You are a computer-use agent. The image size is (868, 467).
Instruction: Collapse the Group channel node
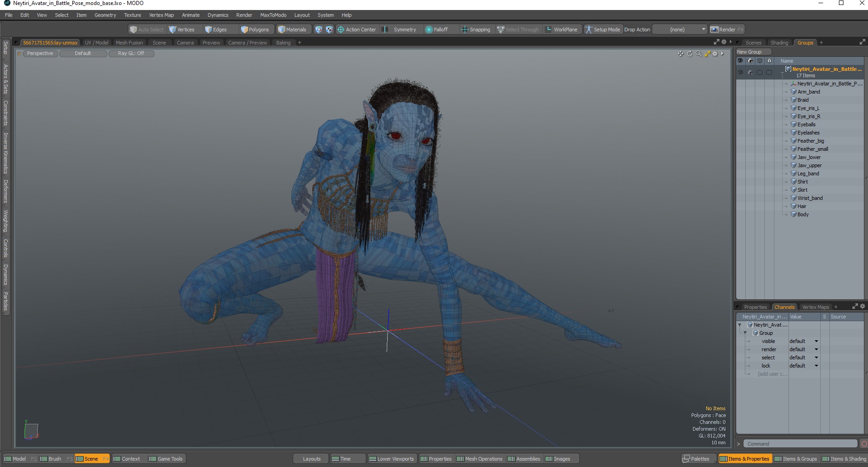point(745,333)
